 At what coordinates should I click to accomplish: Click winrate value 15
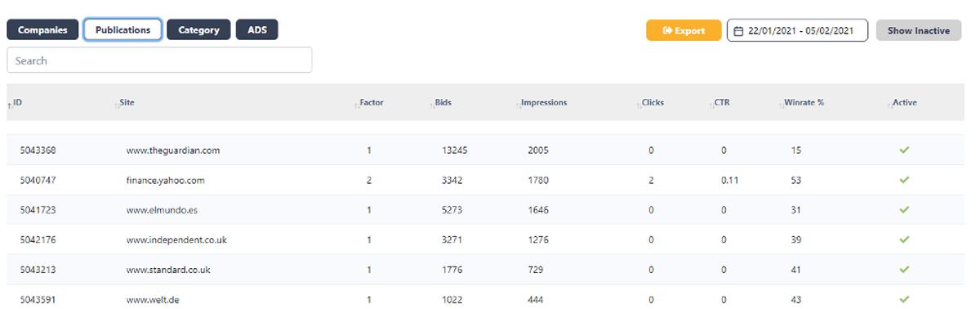796,150
